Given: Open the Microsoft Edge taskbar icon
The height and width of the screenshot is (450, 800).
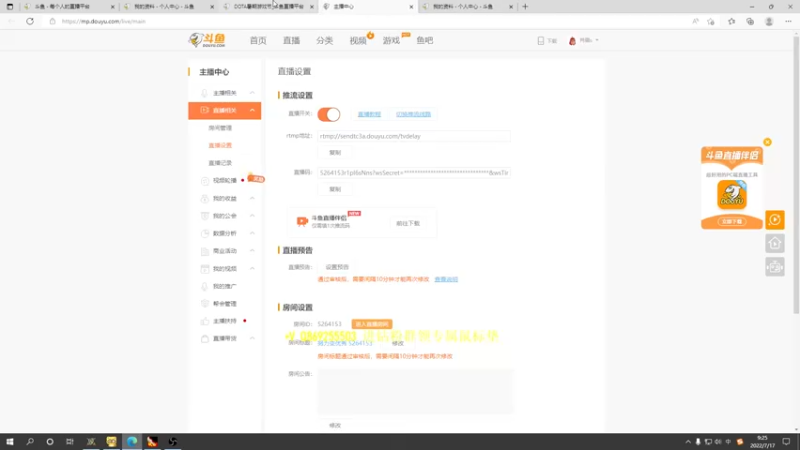Looking at the screenshot, I should point(132,441).
